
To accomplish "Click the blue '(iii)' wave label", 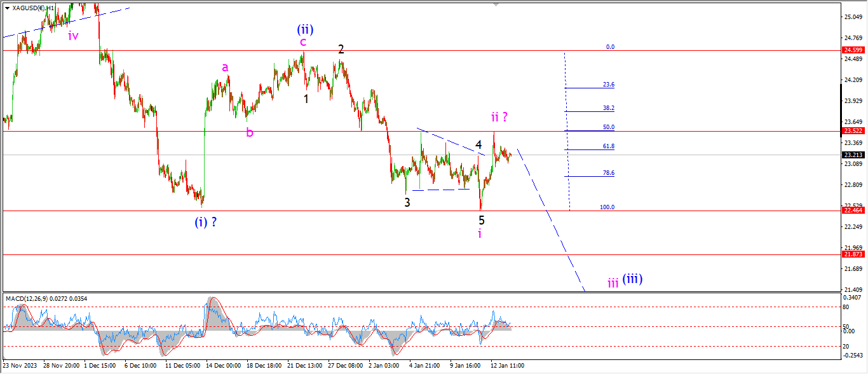I will pyautogui.click(x=632, y=279).
